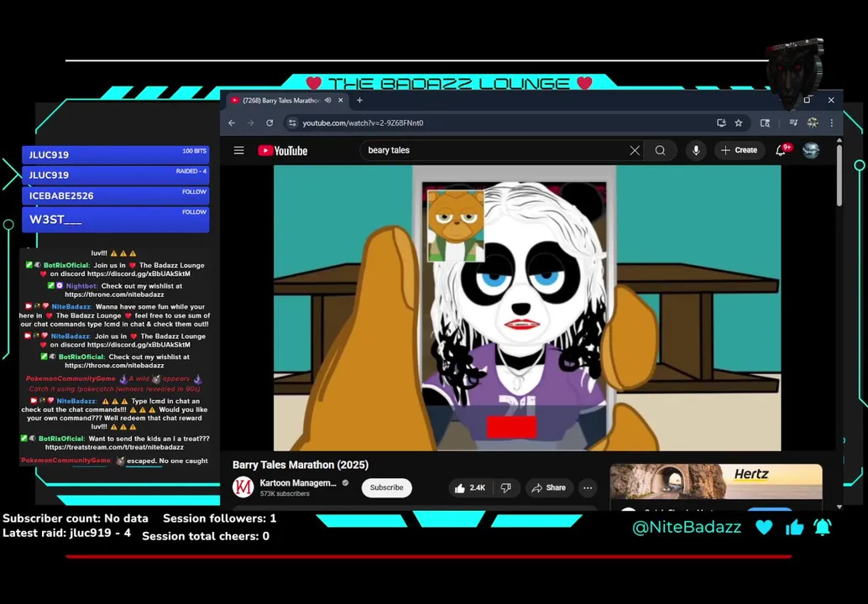The height and width of the screenshot is (604, 868).
Task: Click Latest raid: jluc919 - 4 text
Action: [x=67, y=534]
